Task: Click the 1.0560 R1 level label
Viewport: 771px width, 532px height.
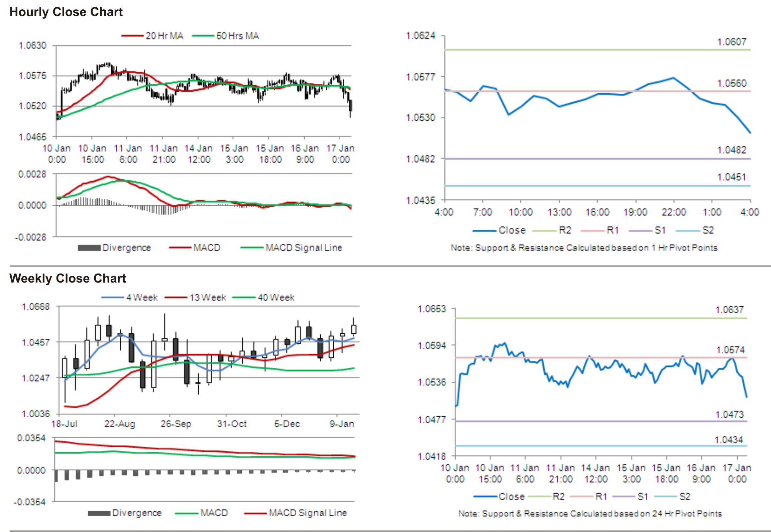Action: [732, 83]
